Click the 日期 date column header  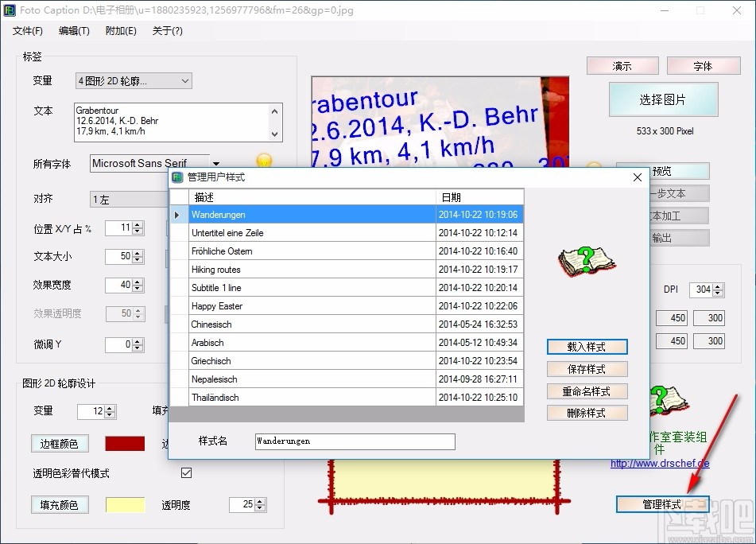pos(479,197)
